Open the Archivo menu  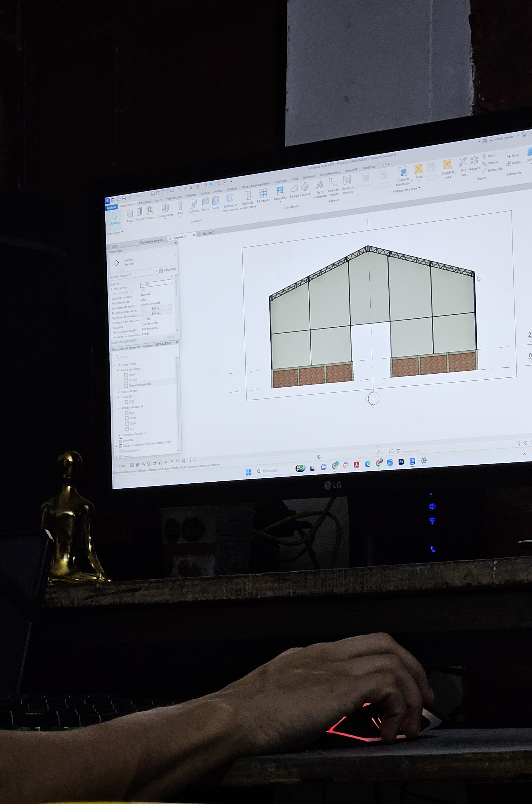click(x=111, y=207)
